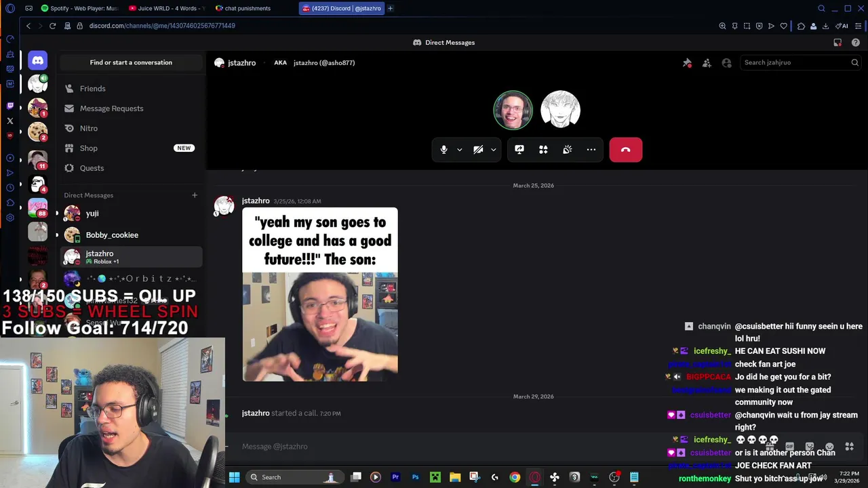Screen dimensions: 868x488
Task: Open File Explorer from taskbar
Action: click(x=455, y=477)
